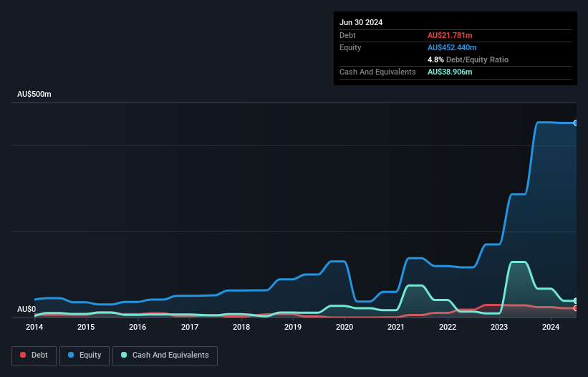Image resolution: width=588 pixels, height=377 pixels.
Task: Click the 2021 x-axis label
Action: [396, 327]
